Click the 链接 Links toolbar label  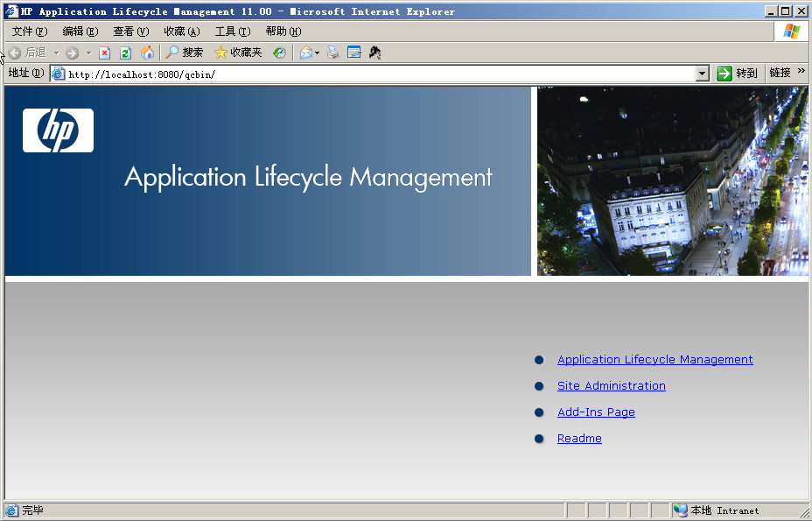click(780, 73)
